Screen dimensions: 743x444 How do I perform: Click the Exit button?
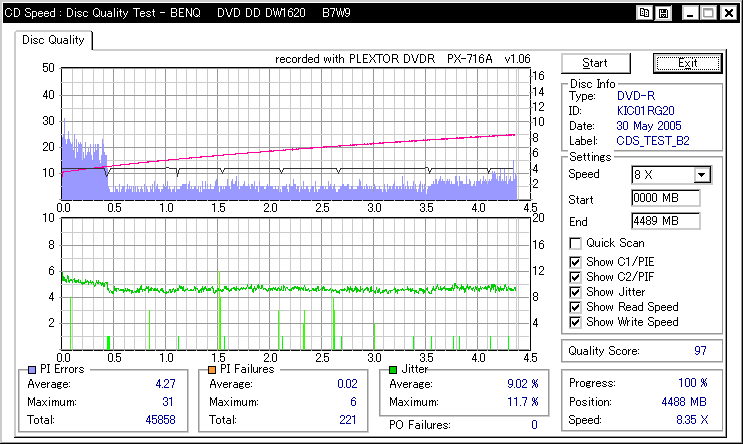coord(688,63)
